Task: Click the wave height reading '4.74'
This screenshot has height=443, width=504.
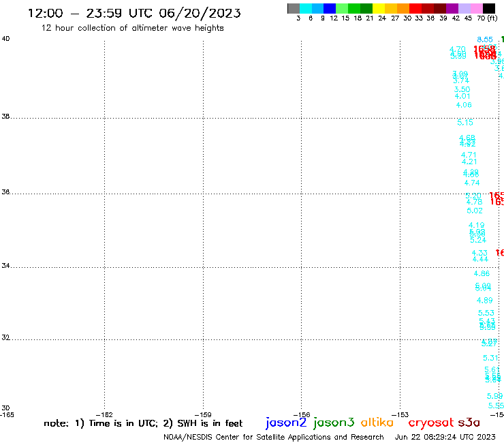Action: (472, 183)
